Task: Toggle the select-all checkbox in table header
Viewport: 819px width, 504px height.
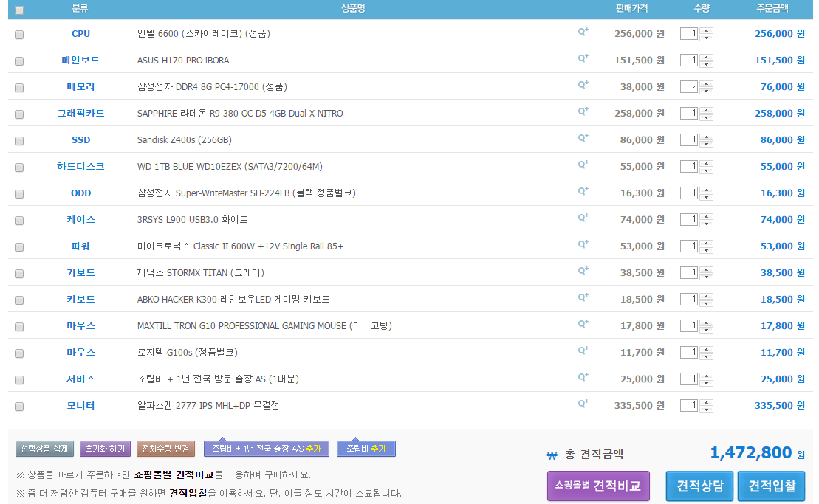Action: 19,10
